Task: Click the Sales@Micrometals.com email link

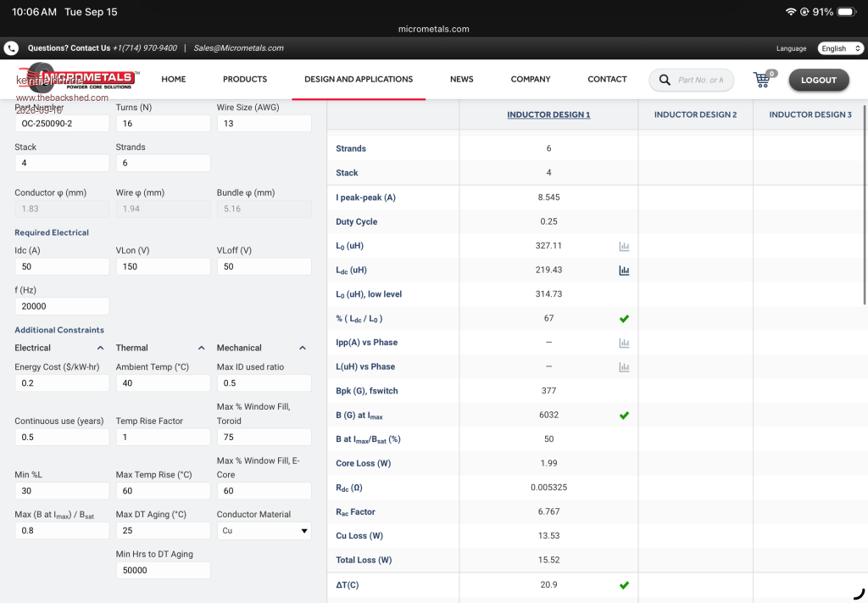Action: click(x=238, y=48)
